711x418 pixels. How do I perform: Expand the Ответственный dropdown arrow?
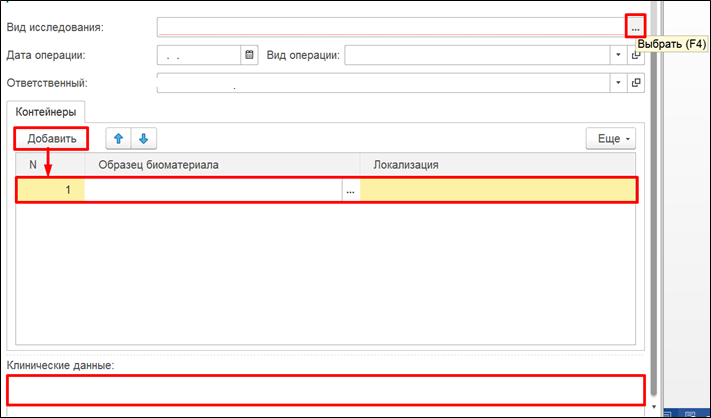(x=618, y=83)
